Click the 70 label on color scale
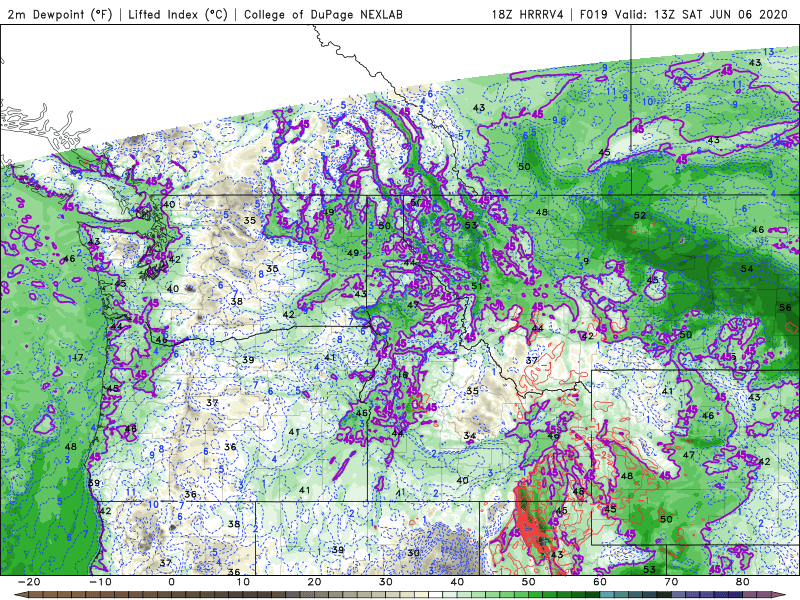The image size is (800, 600). click(x=671, y=582)
